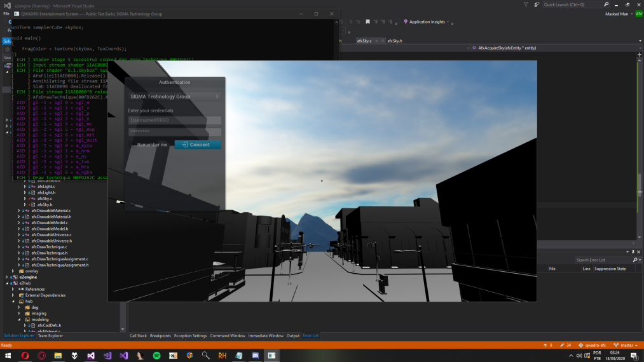The height and width of the screenshot is (362, 644).
Task: Open File Explorer from the taskbar
Action: [x=58, y=356]
